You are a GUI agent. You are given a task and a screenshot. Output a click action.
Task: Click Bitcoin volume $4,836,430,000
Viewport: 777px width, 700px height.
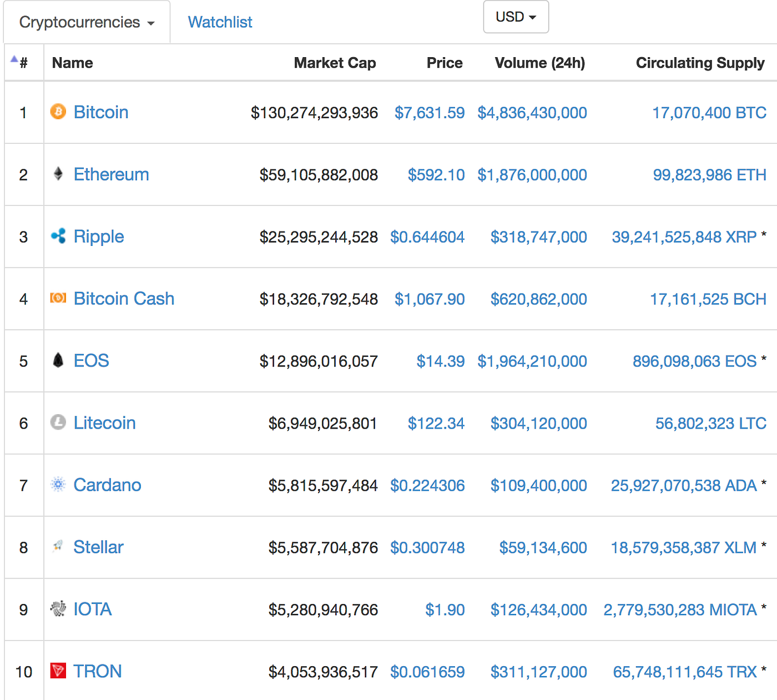532,113
